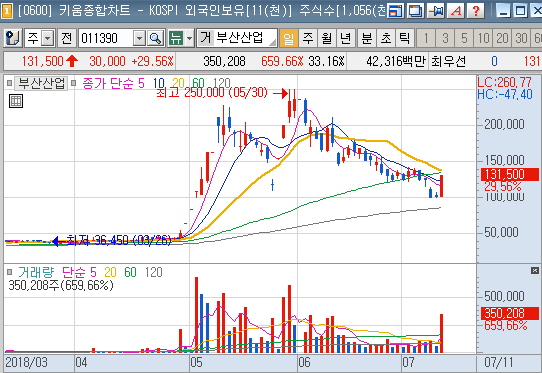Click LC:260.77 indicator
Screen dimensions: 542x373
click(x=504, y=82)
